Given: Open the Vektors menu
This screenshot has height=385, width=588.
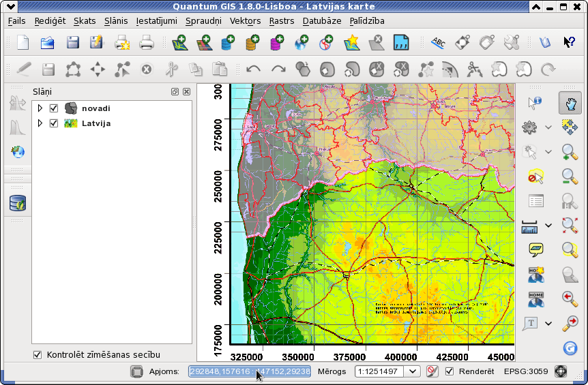Looking at the screenshot, I should pos(246,21).
